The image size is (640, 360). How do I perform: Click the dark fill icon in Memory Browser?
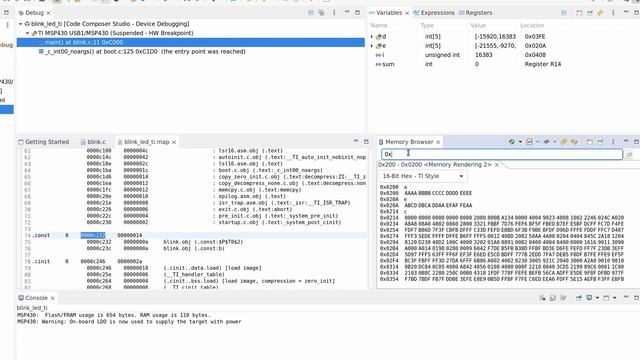pos(547,142)
